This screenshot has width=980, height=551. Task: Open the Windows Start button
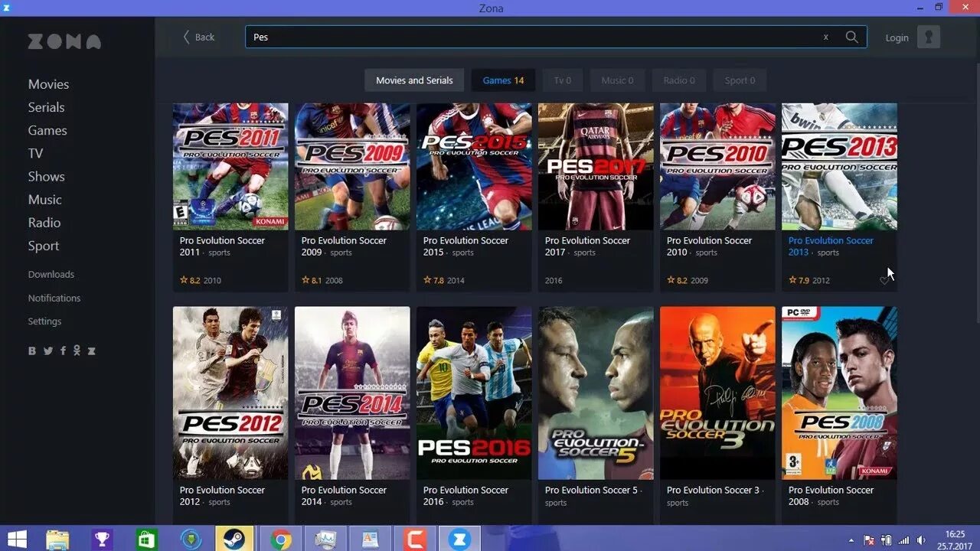[17, 540]
